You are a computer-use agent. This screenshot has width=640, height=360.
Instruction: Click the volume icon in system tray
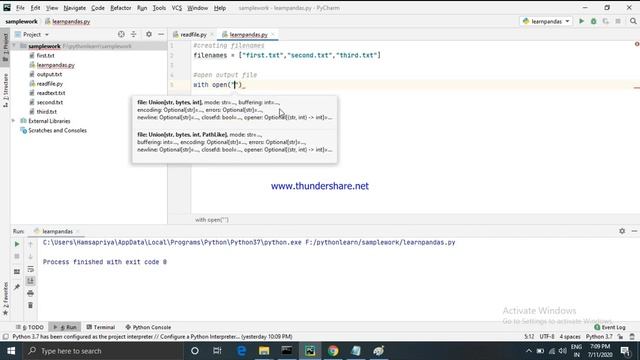(562, 351)
